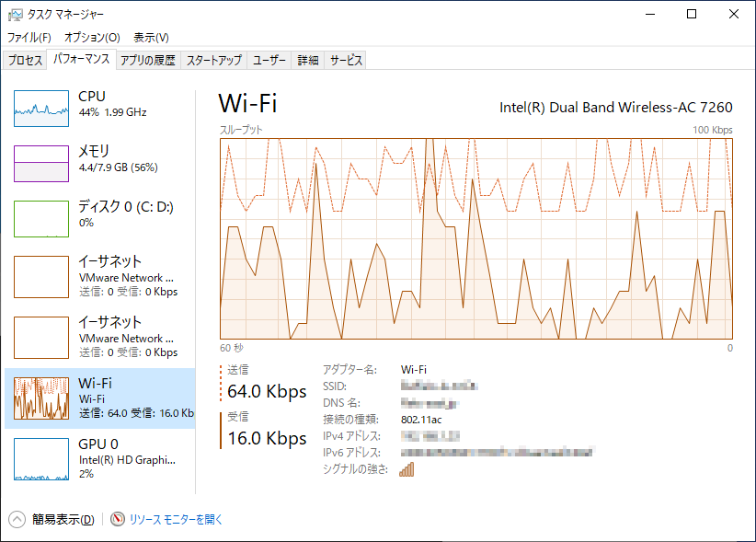
Task: Select the Wi-Fi graph thumbnail in sidebar
Action: coord(41,398)
